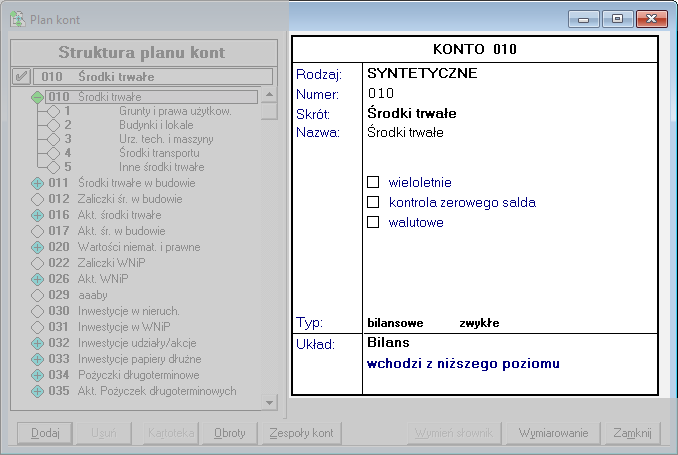Toggle the kontrola zerowego salda checkbox
The width and height of the screenshot is (678, 455).
374,203
